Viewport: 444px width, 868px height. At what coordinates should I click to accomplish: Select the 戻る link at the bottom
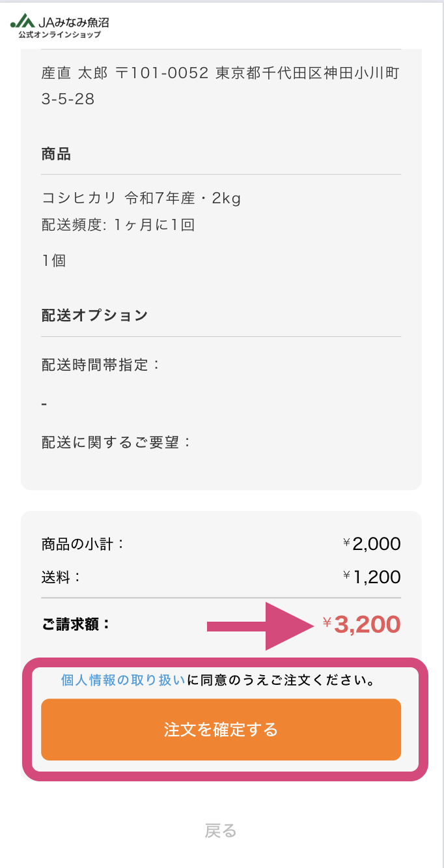click(222, 829)
